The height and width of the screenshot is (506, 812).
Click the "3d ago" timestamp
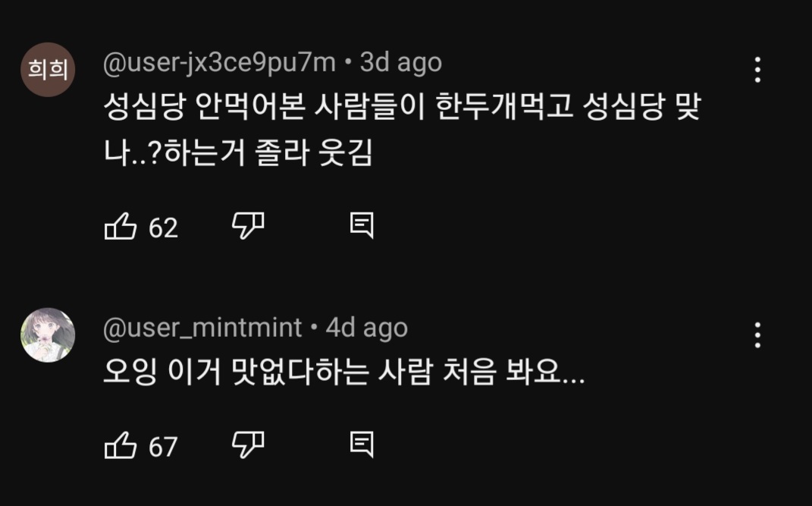[401, 63]
